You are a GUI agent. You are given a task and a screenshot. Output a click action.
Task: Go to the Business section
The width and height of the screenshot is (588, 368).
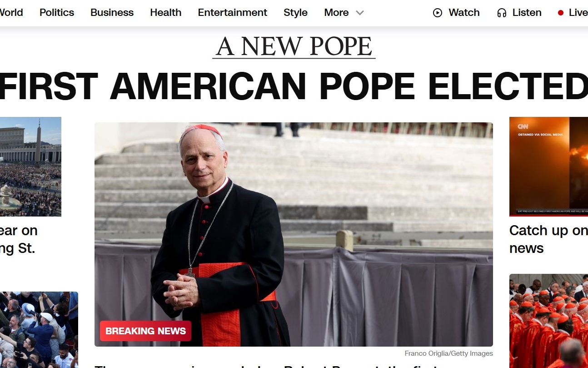point(112,12)
